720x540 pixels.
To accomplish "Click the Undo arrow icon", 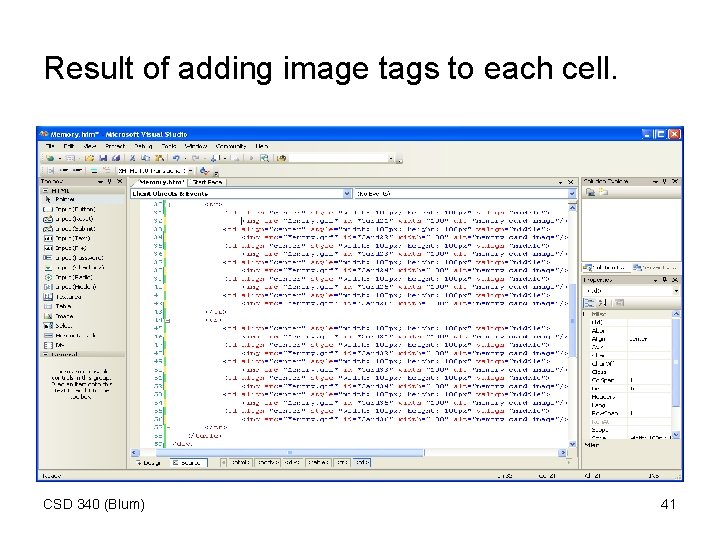I will 176,158.
